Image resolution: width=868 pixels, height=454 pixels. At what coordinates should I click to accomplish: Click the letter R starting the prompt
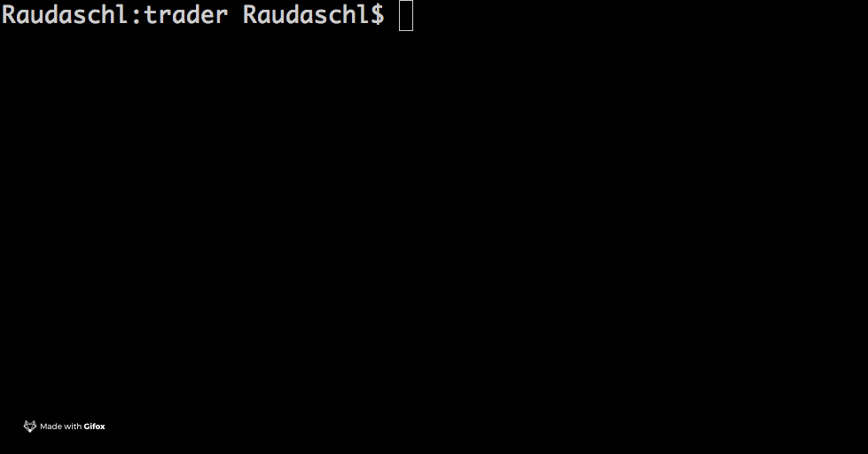(x=9, y=15)
